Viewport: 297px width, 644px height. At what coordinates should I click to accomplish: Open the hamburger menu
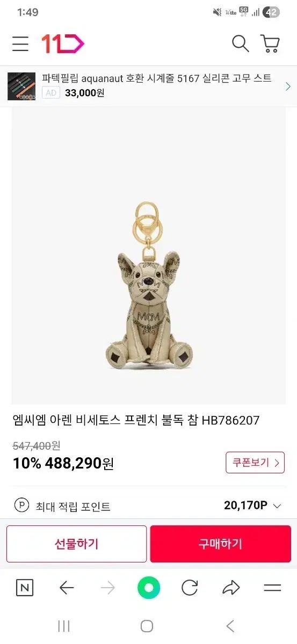click(x=20, y=44)
